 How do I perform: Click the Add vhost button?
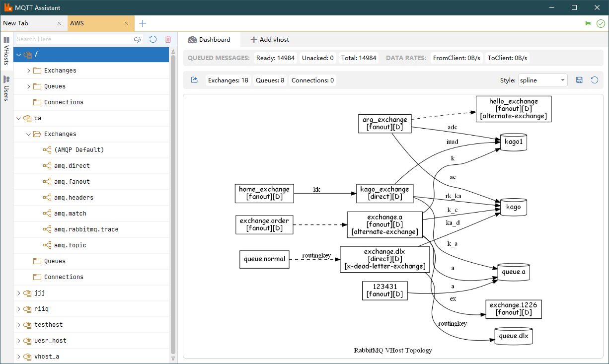coord(269,40)
